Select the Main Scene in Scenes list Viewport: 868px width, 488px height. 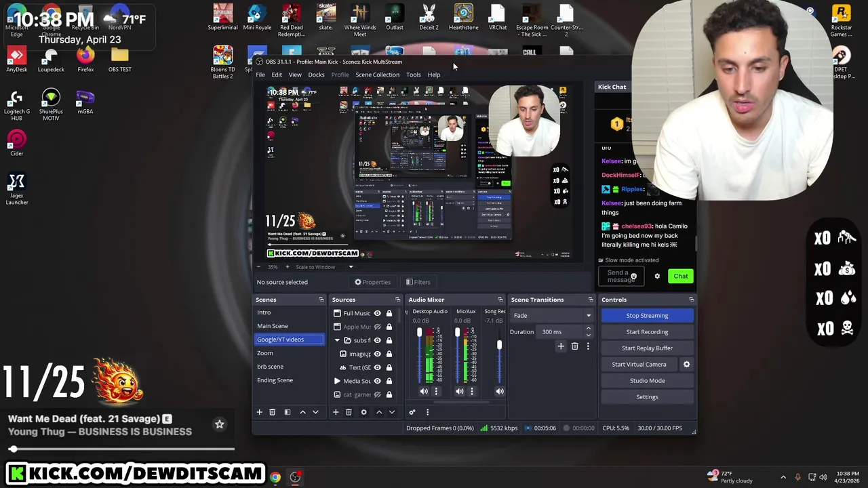289,326
